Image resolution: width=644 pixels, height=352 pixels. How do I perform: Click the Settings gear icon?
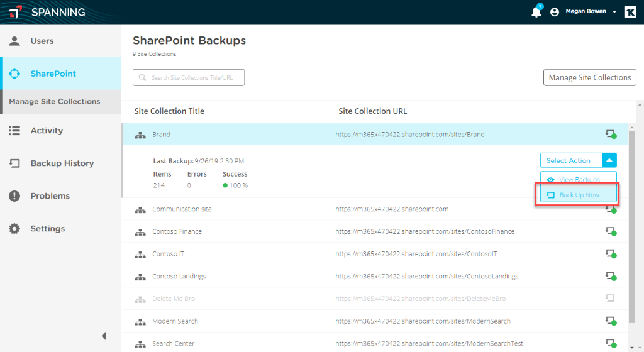tap(14, 229)
